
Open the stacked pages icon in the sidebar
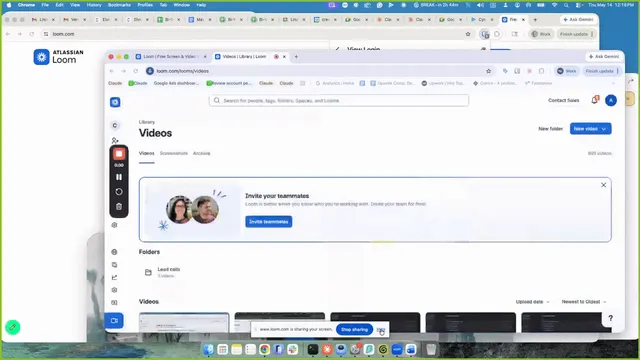click(x=114, y=264)
